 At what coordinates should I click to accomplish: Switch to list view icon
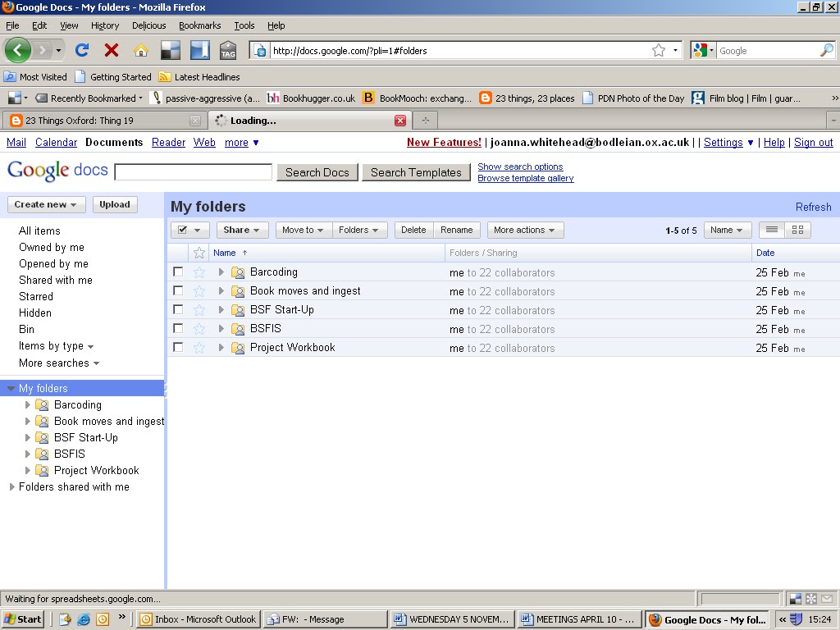pos(772,230)
